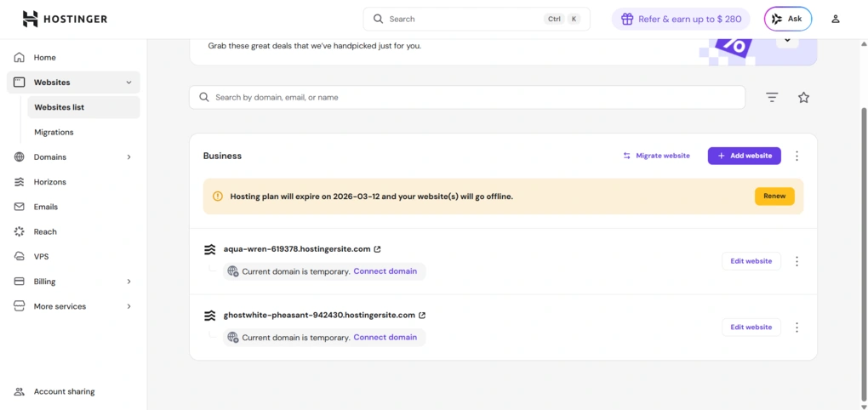This screenshot has height=410, width=868.
Task: Open the Ask AI assistant button
Action: 788,19
